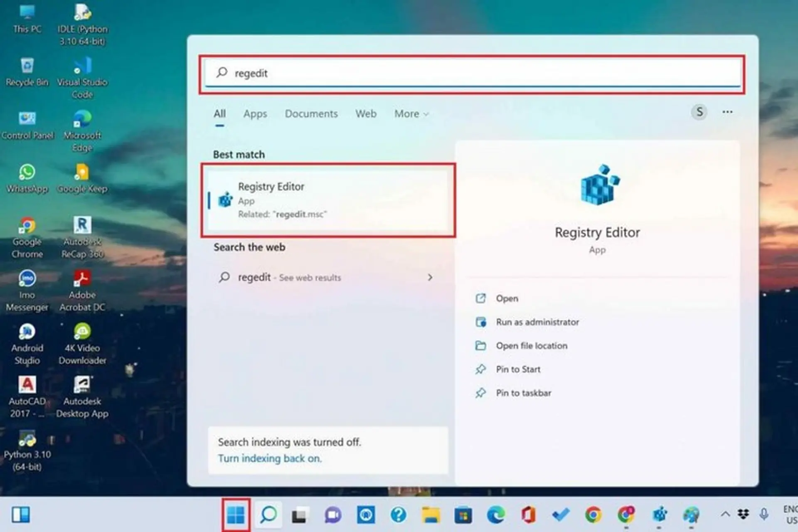
Task: Open Microsoft Store from the taskbar
Action: (463, 516)
